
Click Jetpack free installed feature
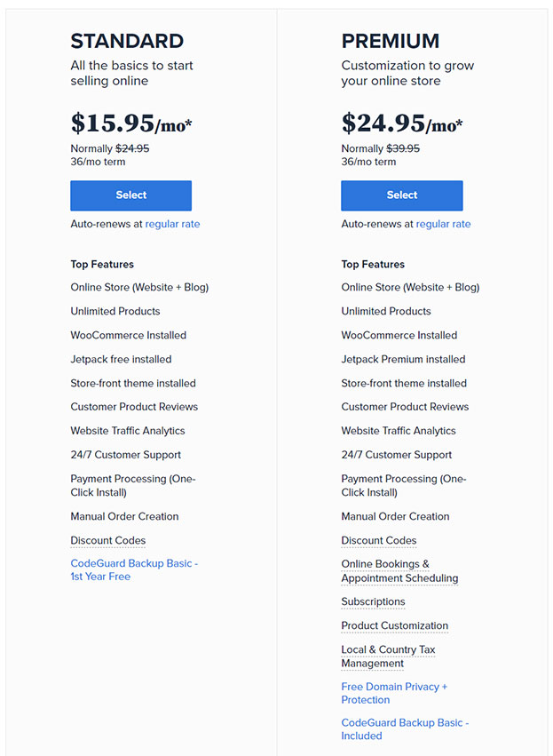tap(121, 359)
